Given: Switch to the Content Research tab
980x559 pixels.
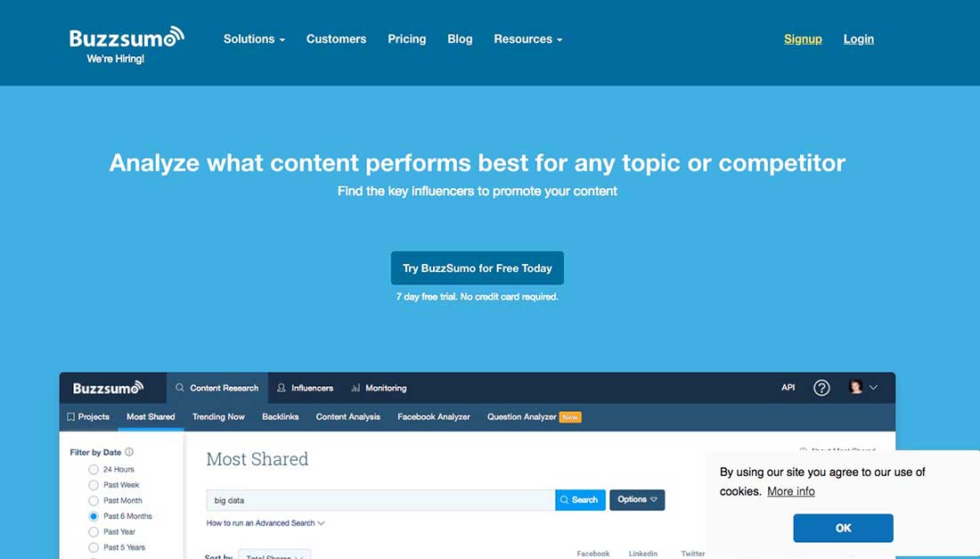Looking at the screenshot, I should (216, 388).
